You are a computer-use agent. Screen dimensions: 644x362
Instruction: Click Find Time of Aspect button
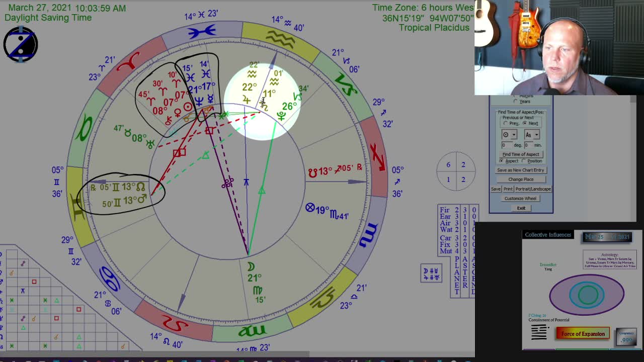(521, 154)
